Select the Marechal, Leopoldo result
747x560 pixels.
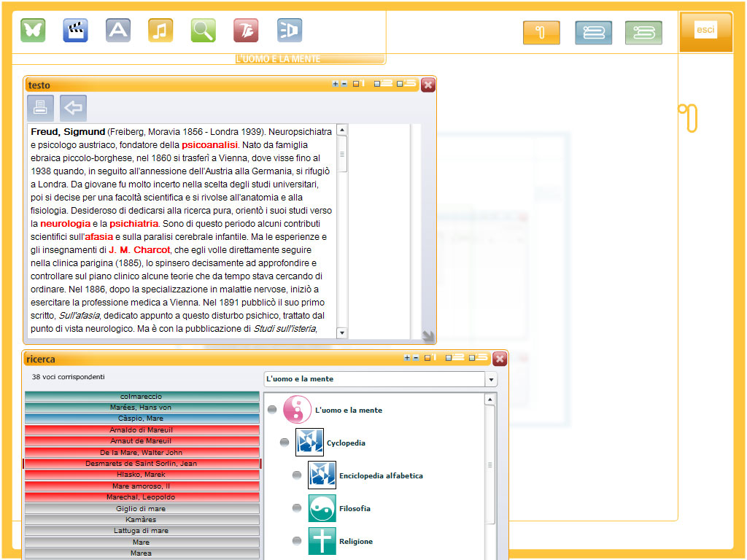[142, 497]
